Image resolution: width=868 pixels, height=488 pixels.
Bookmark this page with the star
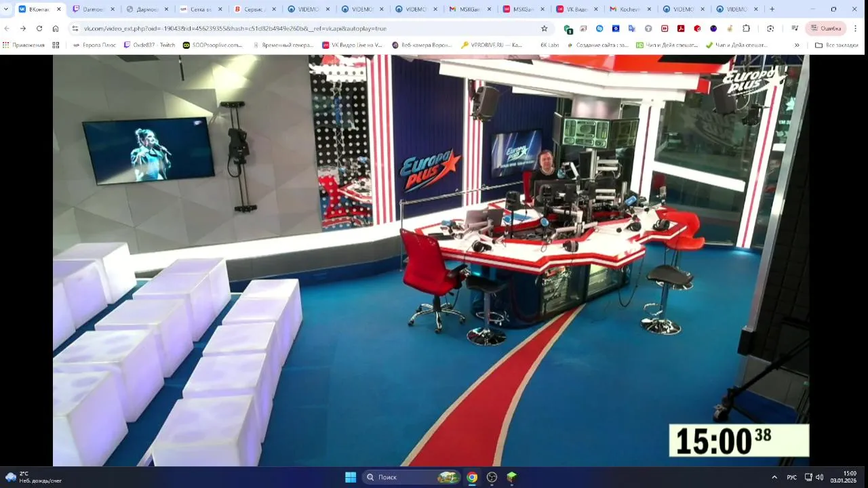[x=544, y=28]
